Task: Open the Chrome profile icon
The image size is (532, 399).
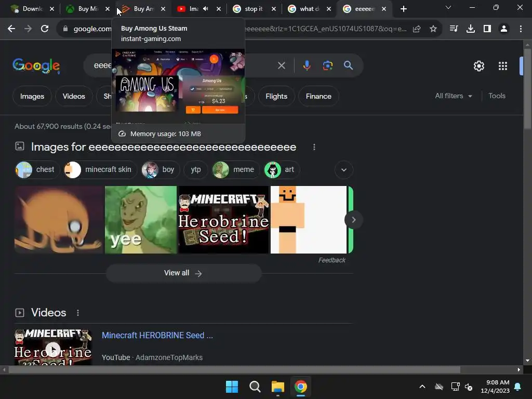Action: coord(504,29)
